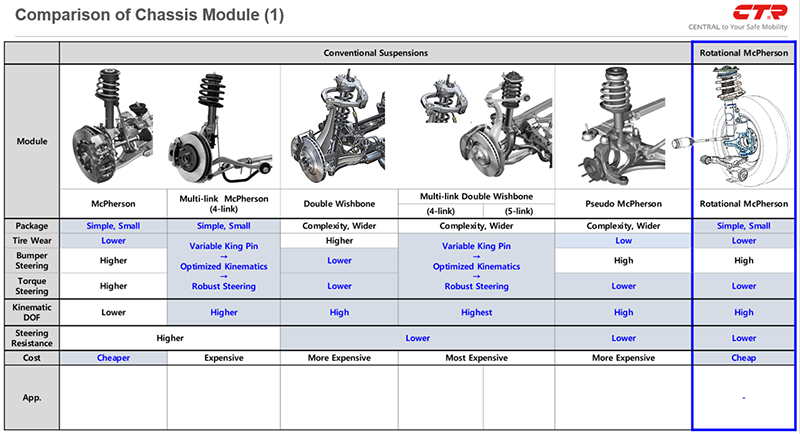Click the CTR logo in the corner

click(x=760, y=13)
